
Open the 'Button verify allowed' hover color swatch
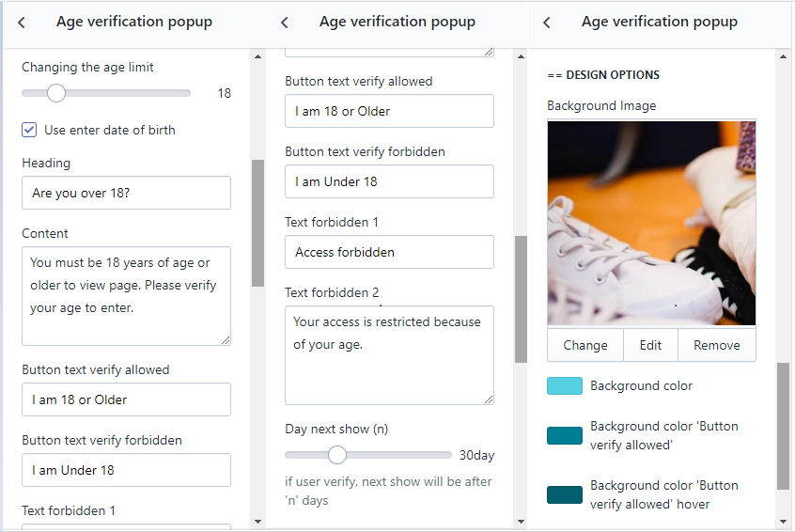[565, 494]
